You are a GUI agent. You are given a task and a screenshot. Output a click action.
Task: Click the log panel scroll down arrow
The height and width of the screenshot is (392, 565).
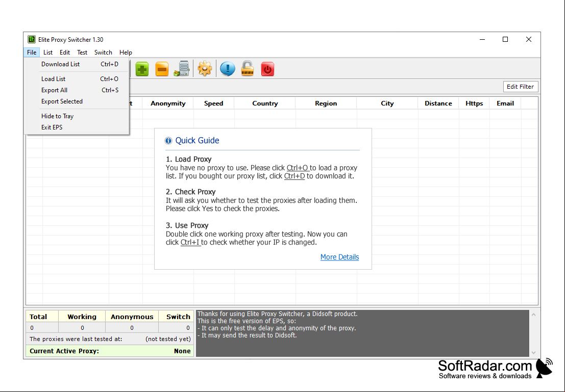point(534,353)
